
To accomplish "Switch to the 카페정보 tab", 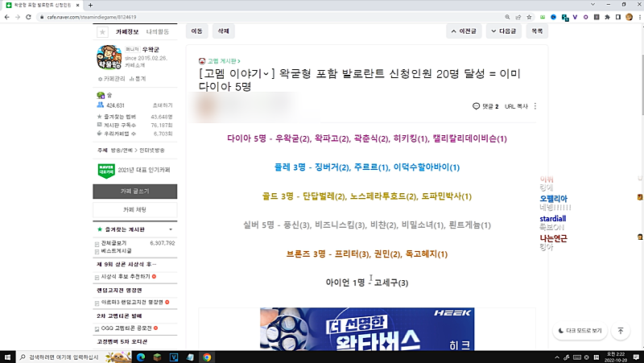I will 127,31.
